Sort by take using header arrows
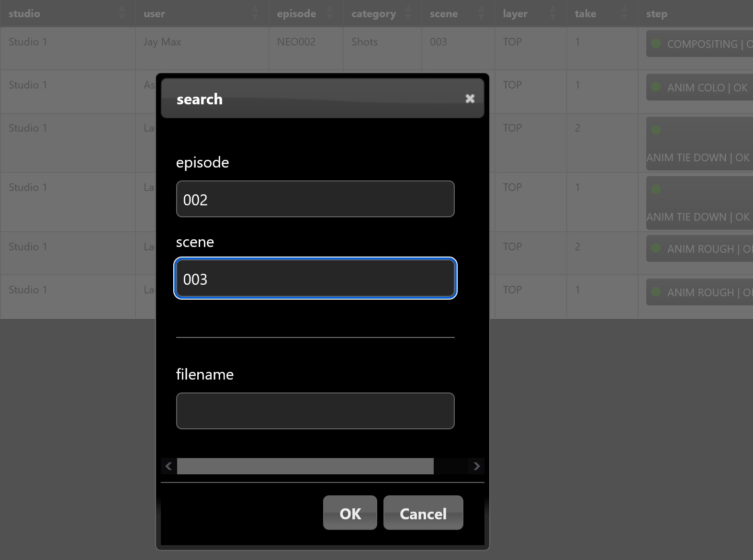Screen dimensions: 753x560 point(624,13)
